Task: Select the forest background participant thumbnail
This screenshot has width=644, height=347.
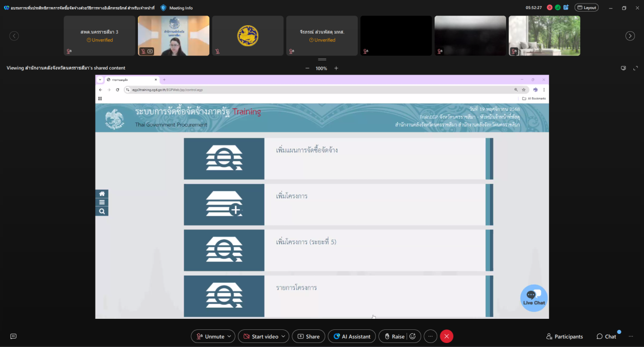Action: pos(544,35)
